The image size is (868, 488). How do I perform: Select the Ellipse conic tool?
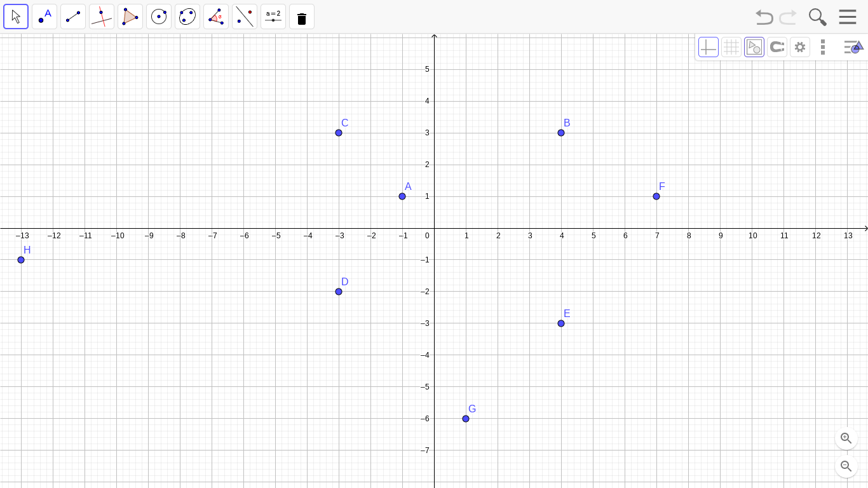point(187,17)
